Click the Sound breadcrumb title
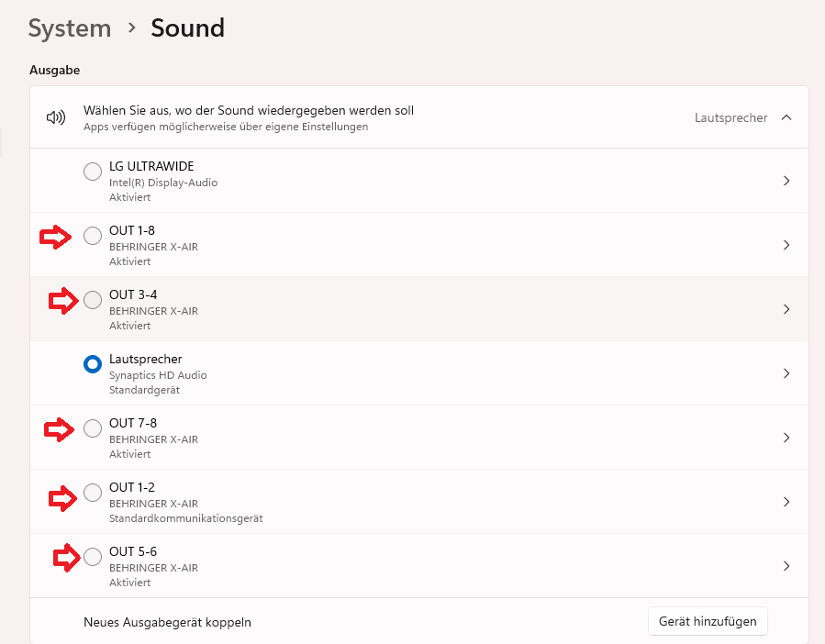Image resolution: width=825 pixels, height=644 pixels. [x=188, y=28]
